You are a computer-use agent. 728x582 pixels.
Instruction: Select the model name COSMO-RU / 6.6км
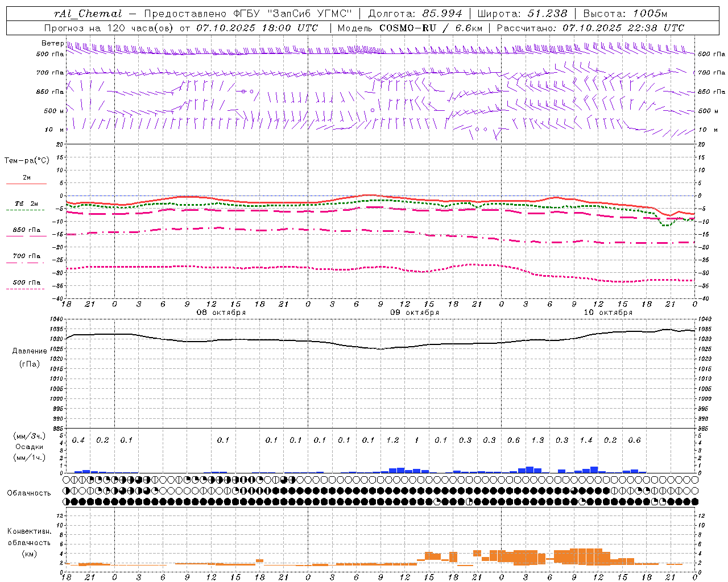pyautogui.click(x=431, y=28)
